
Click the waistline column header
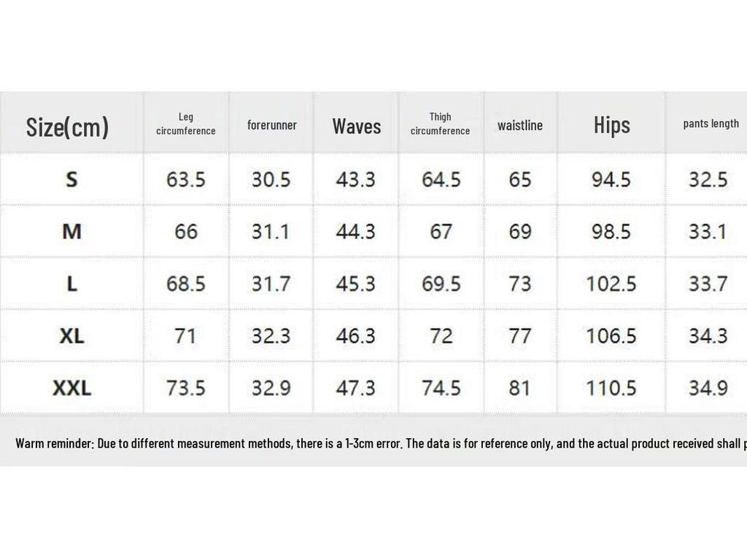pos(520,125)
